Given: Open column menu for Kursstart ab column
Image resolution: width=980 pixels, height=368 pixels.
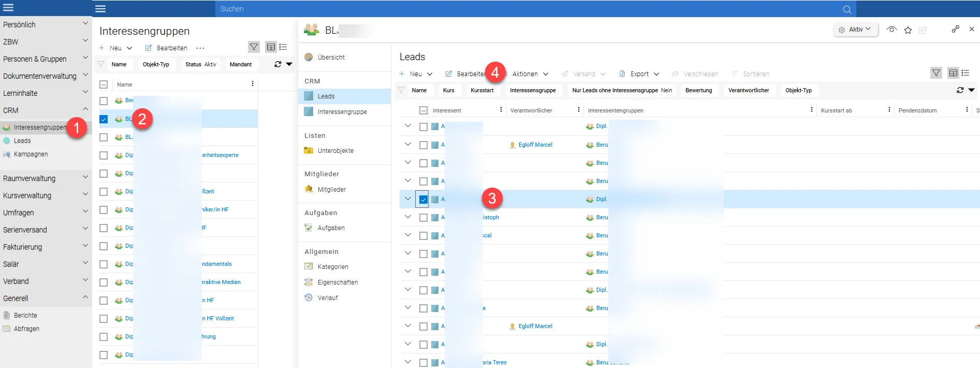Looking at the screenshot, I should point(889,110).
